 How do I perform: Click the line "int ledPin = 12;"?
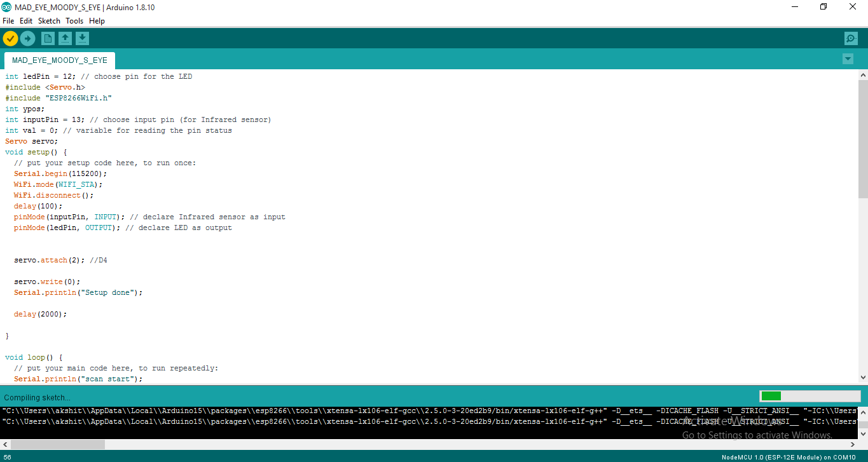pos(99,76)
